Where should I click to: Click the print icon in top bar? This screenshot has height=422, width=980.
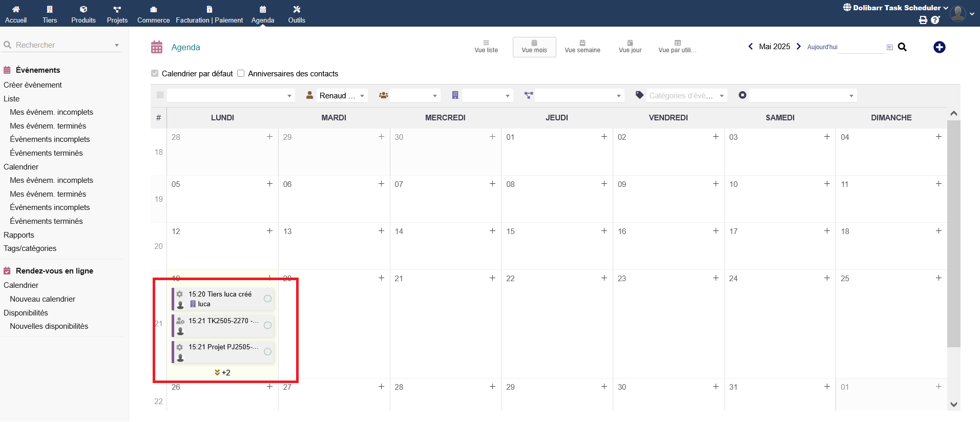(x=923, y=20)
